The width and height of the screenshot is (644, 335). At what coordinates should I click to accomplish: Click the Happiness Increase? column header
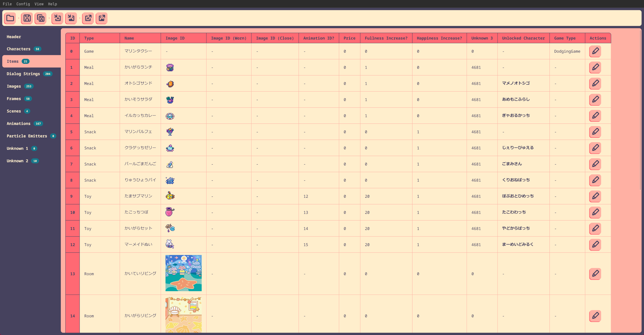coord(439,38)
